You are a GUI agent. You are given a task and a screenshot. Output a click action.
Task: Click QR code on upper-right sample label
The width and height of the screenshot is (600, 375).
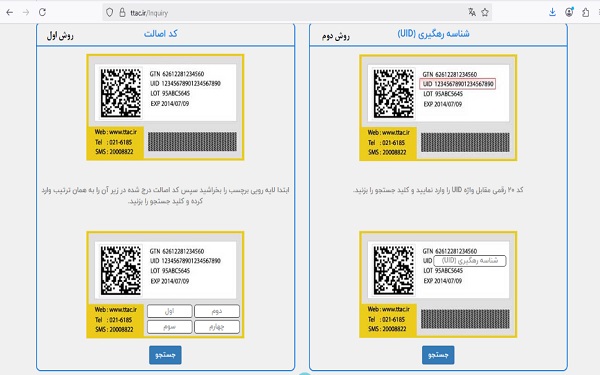click(x=394, y=93)
